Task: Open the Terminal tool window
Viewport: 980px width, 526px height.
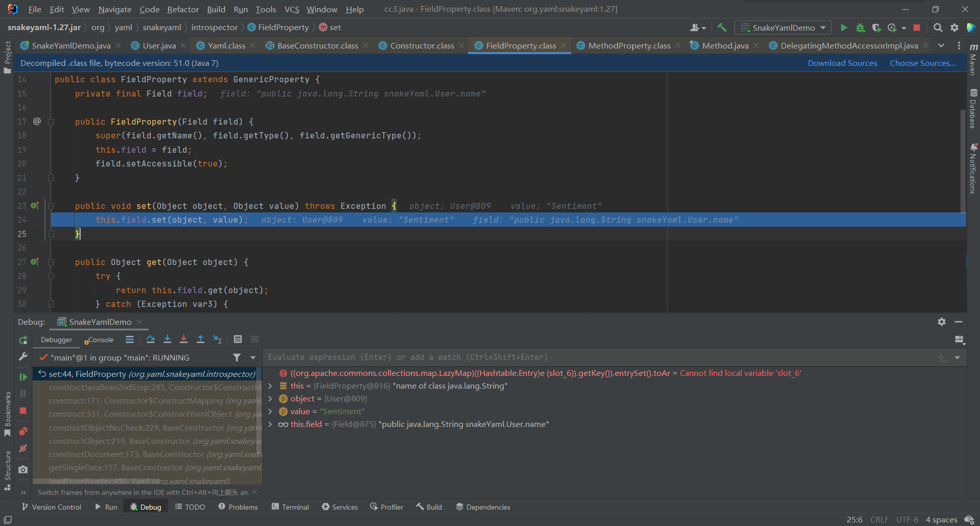Action: coord(290,507)
